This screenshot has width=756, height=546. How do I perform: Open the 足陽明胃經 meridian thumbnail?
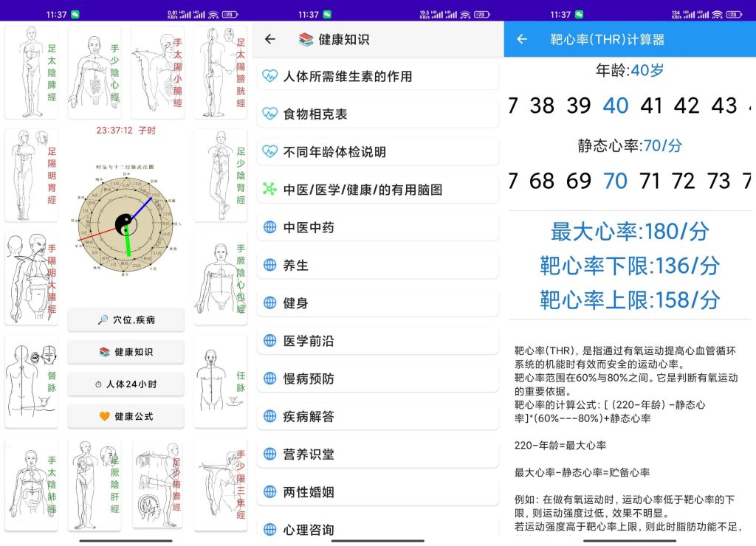pyautogui.click(x=31, y=176)
